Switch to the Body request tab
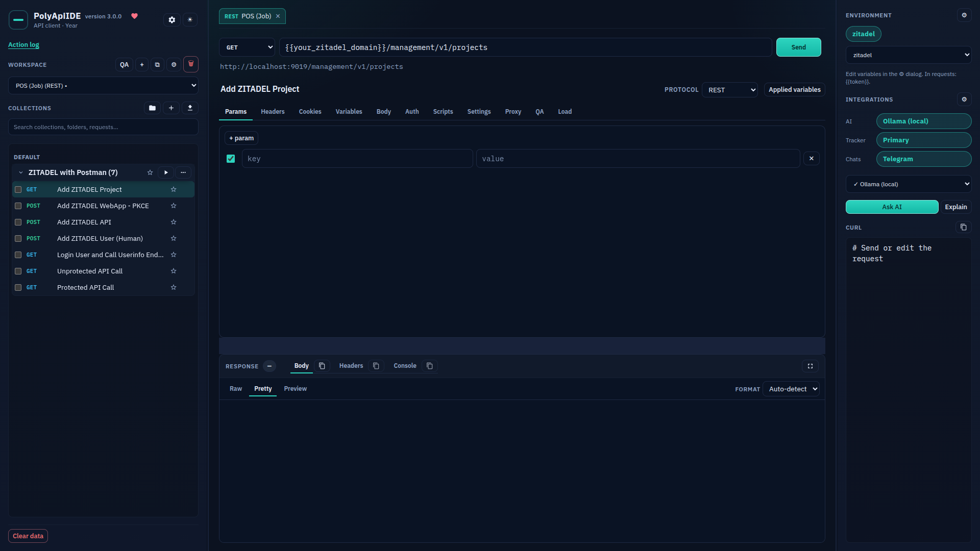This screenshot has height=551, width=980. point(384,112)
